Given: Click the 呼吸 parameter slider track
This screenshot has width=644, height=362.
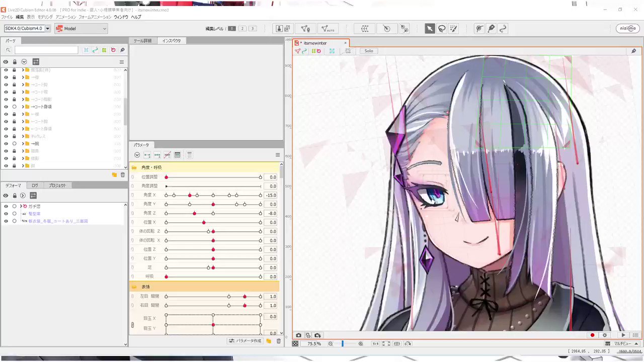Looking at the screenshot, I should tap(213, 277).
